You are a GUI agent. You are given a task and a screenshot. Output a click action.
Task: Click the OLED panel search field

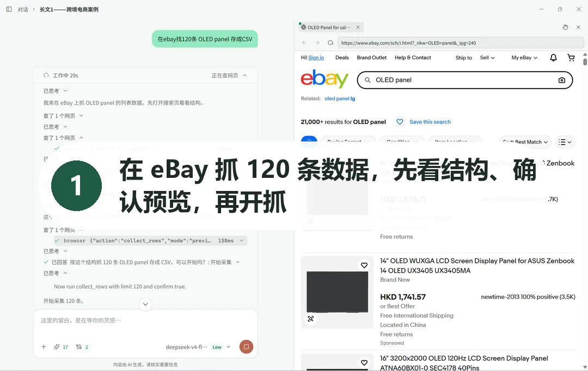(465, 80)
